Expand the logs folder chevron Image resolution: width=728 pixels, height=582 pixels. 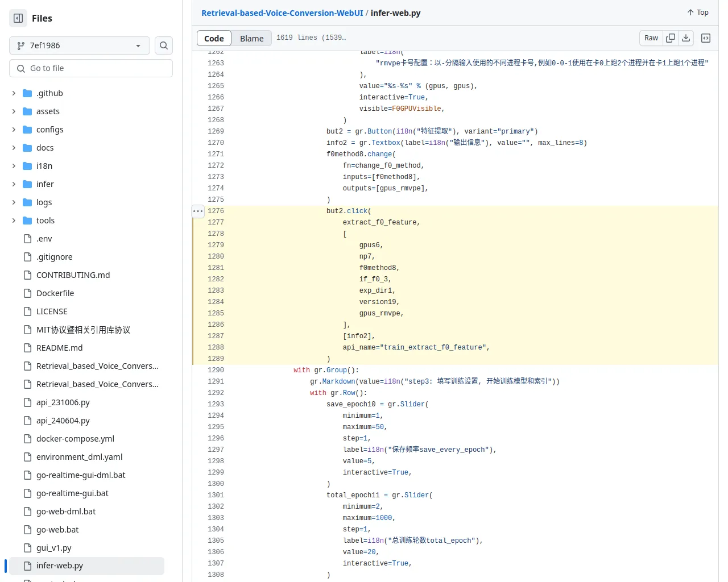[14, 202]
